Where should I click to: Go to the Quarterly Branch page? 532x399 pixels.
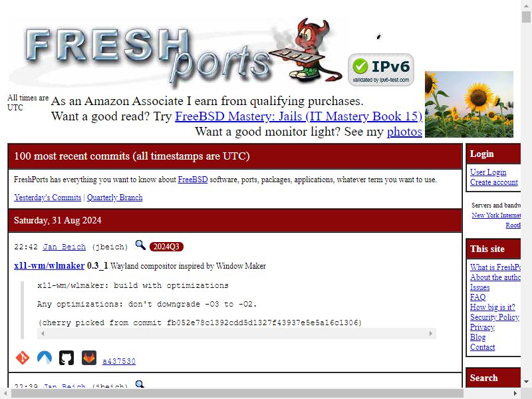coord(114,198)
